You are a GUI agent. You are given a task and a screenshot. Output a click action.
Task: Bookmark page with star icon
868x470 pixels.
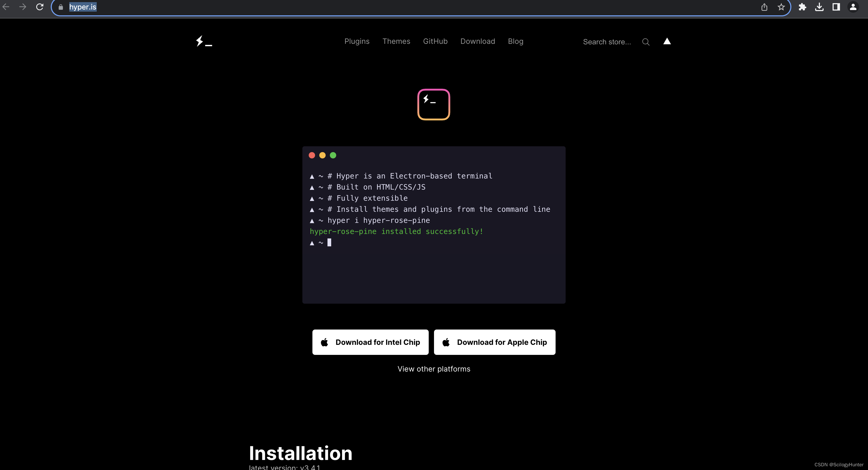pyautogui.click(x=781, y=7)
